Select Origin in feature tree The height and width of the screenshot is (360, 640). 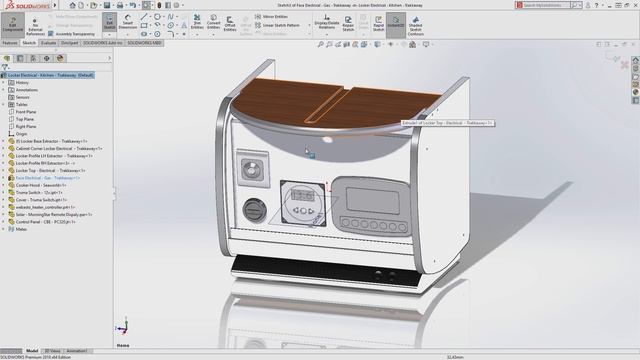pyautogui.click(x=18, y=134)
